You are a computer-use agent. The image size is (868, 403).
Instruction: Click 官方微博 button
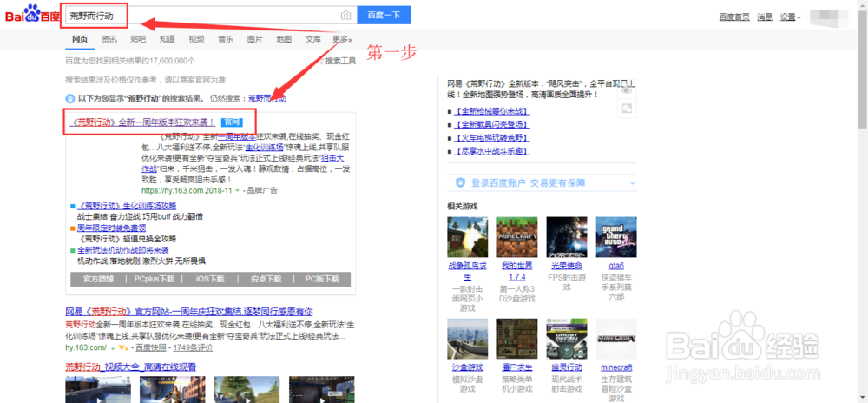tap(98, 279)
